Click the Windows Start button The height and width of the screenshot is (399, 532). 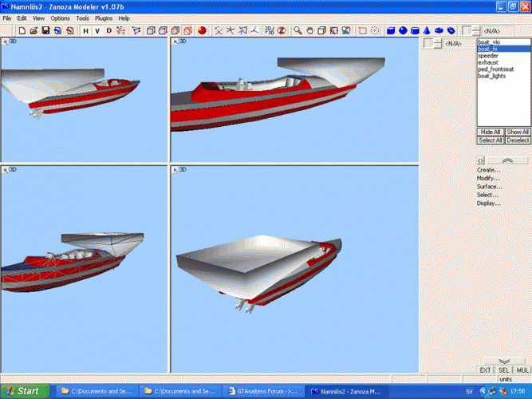(x=24, y=391)
